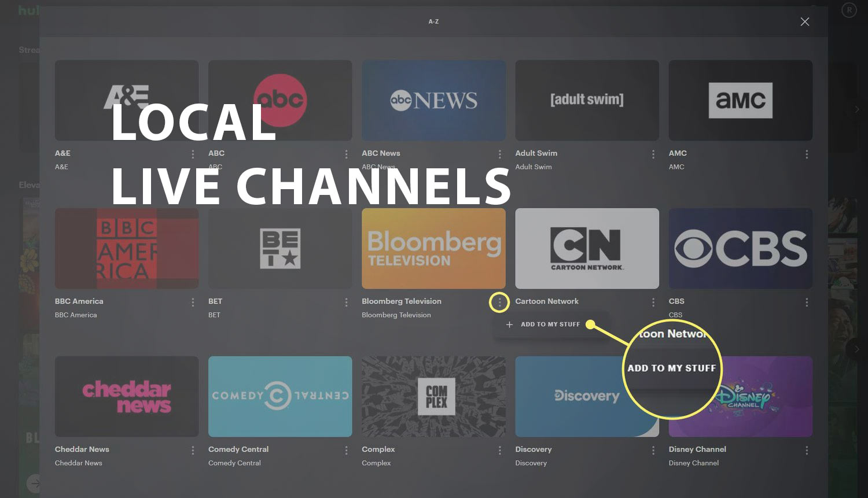Viewport: 868px width, 498px height.
Task: Select the ABC channel thumbnail
Action: pos(280,101)
